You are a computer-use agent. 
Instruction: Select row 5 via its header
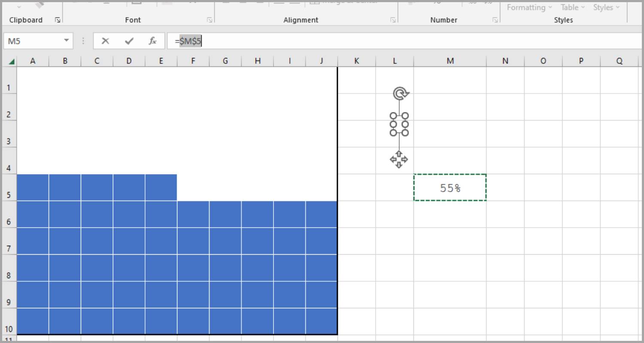pos(9,194)
